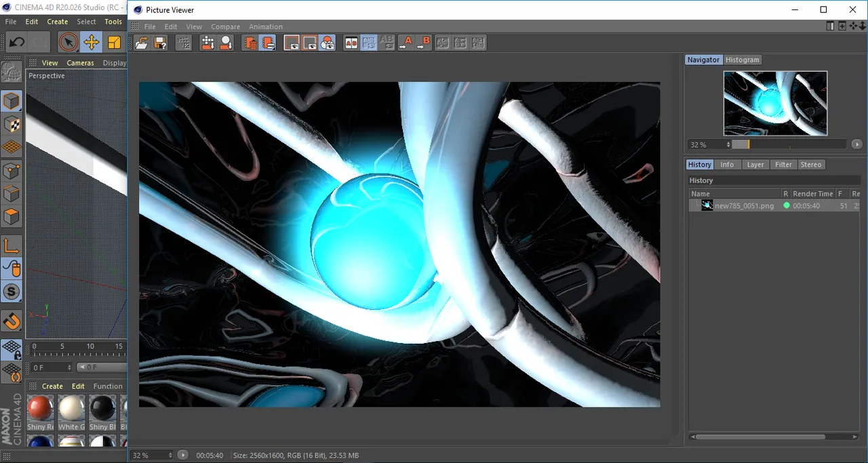Toggle the highlighted AB swap comparison icon
This screenshot has width=868, height=463.
[x=369, y=43]
